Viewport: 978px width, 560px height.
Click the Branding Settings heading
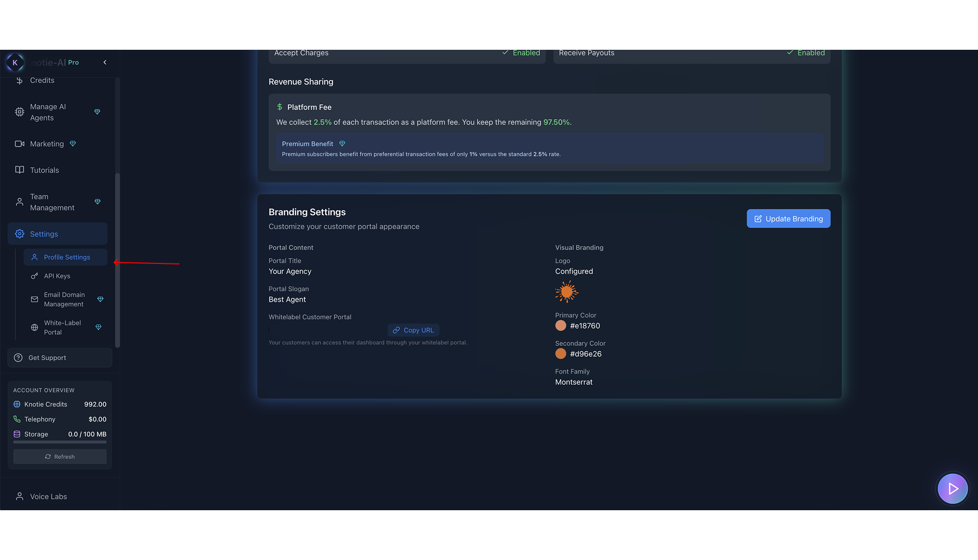(307, 212)
